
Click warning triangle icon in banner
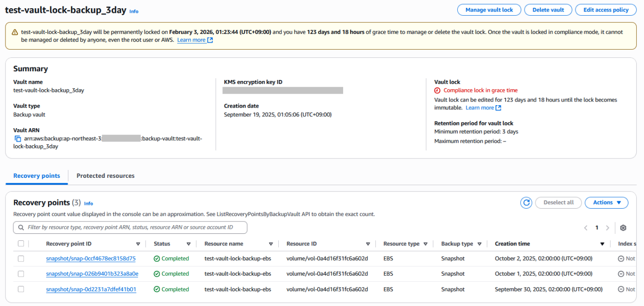click(15, 32)
